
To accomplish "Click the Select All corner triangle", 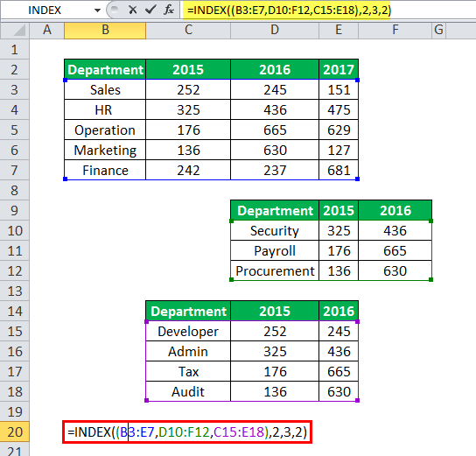I will tap(15, 31).
